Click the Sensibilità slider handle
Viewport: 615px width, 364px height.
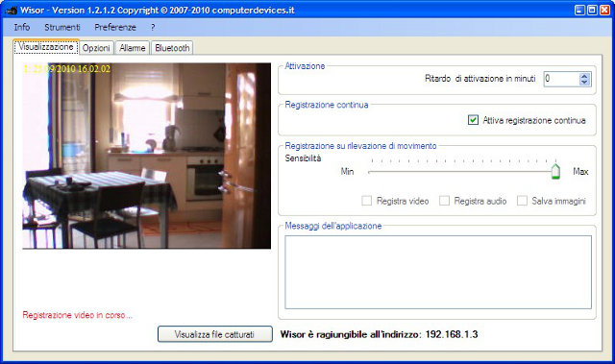pyautogui.click(x=555, y=171)
